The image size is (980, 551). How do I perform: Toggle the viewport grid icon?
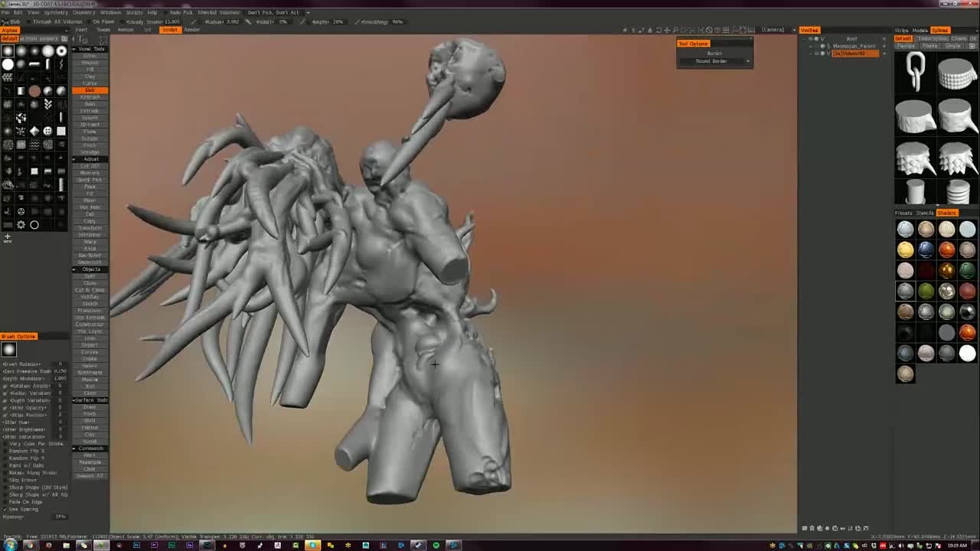pyautogui.click(x=726, y=30)
